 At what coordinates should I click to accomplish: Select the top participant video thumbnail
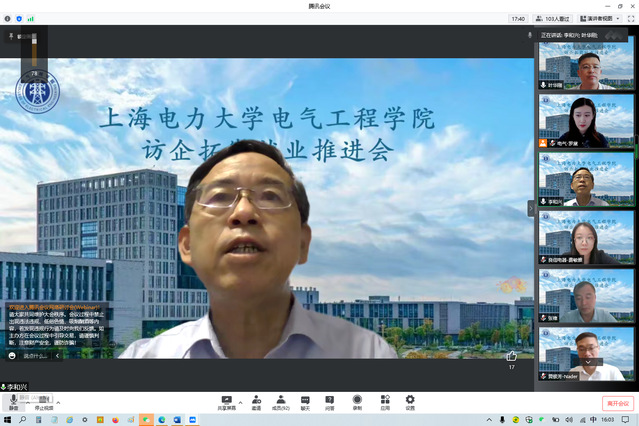[x=586, y=65]
